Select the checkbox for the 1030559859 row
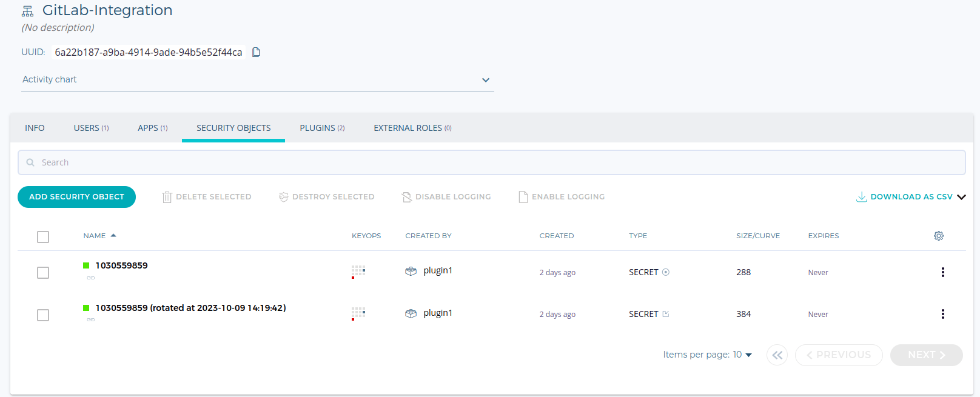Screen dimensions: 980x397 coord(43,273)
